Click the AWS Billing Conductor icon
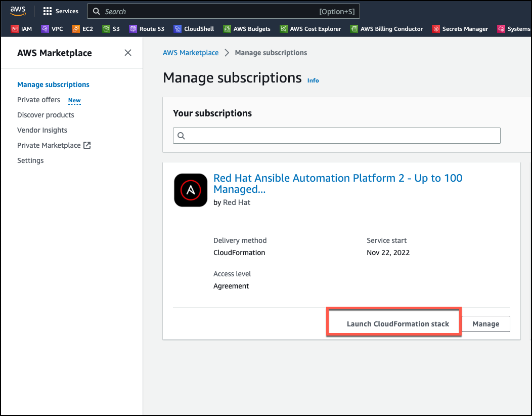Screen dimensions: 532x416 [354, 29]
